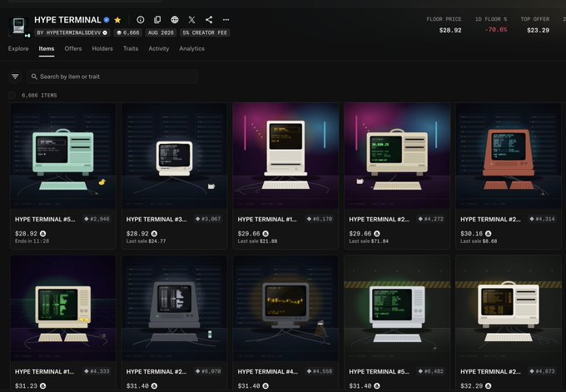Click the share icon
Screen dimensions: 566x392
coord(209,20)
